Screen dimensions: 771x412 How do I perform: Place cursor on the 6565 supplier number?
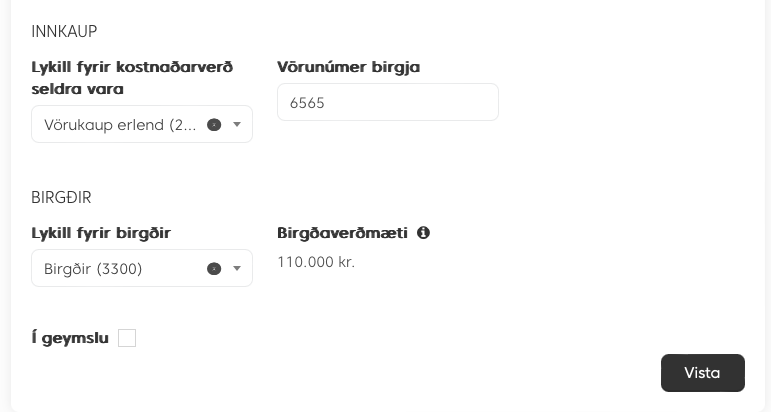[x=307, y=103]
